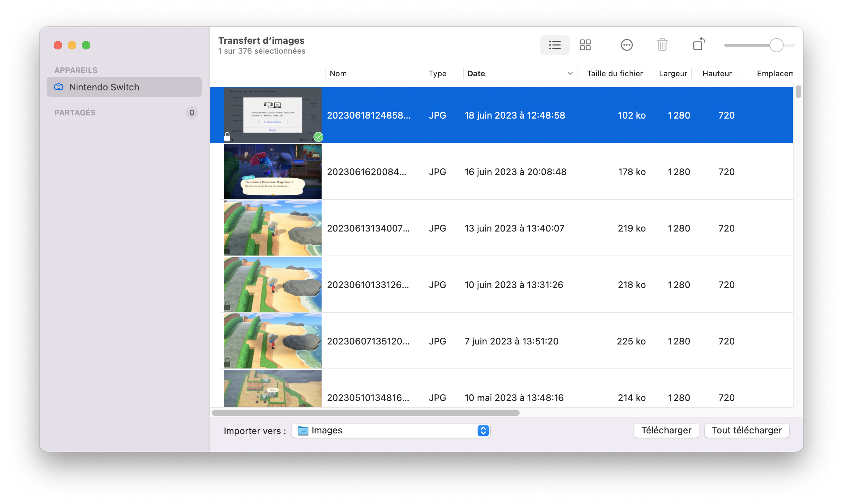Click the Tout télécharger button

click(x=747, y=431)
